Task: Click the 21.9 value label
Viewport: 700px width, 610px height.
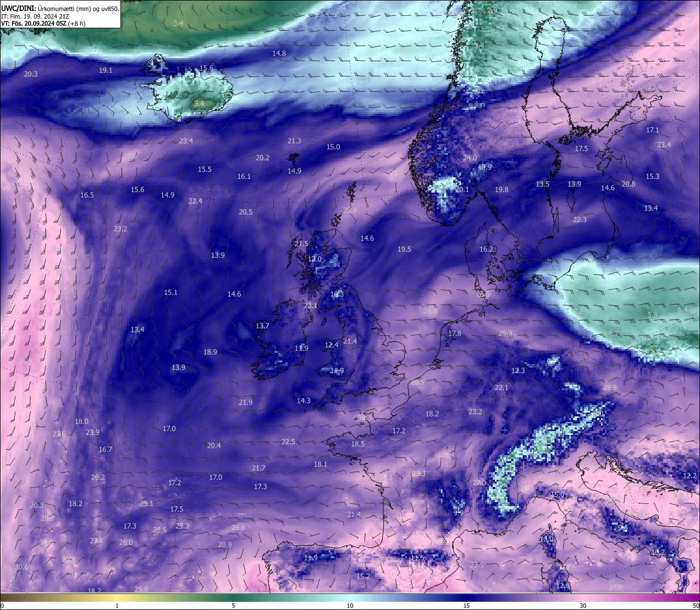Action: coord(246,403)
